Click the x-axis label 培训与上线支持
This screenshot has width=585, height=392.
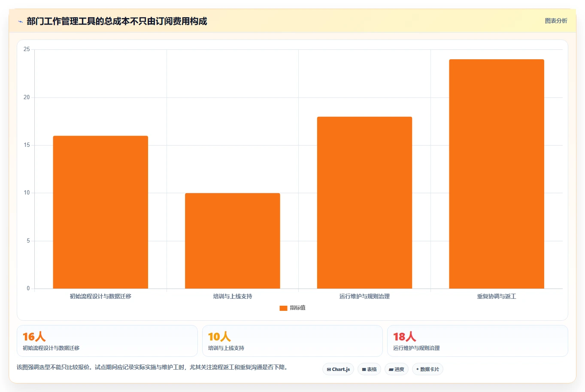[233, 296]
